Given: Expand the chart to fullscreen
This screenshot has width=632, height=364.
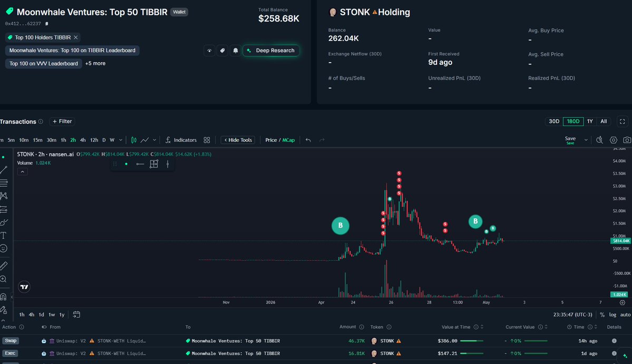Looking at the screenshot, I should pyautogui.click(x=623, y=121).
